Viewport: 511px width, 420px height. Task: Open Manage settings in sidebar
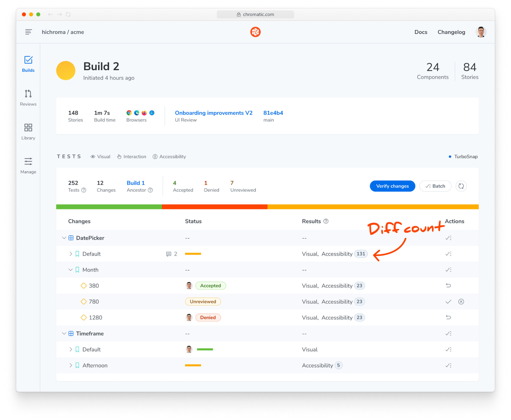point(28,165)
